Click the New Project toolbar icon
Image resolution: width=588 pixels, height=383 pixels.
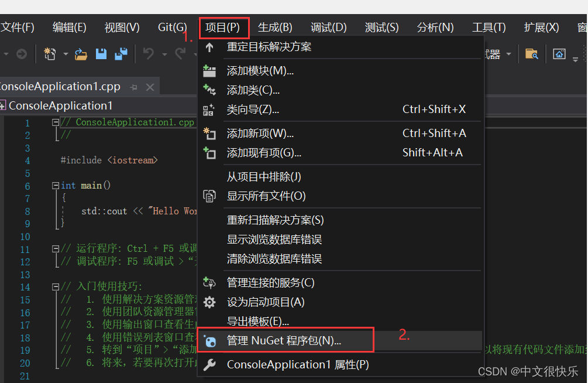(50, 54)
